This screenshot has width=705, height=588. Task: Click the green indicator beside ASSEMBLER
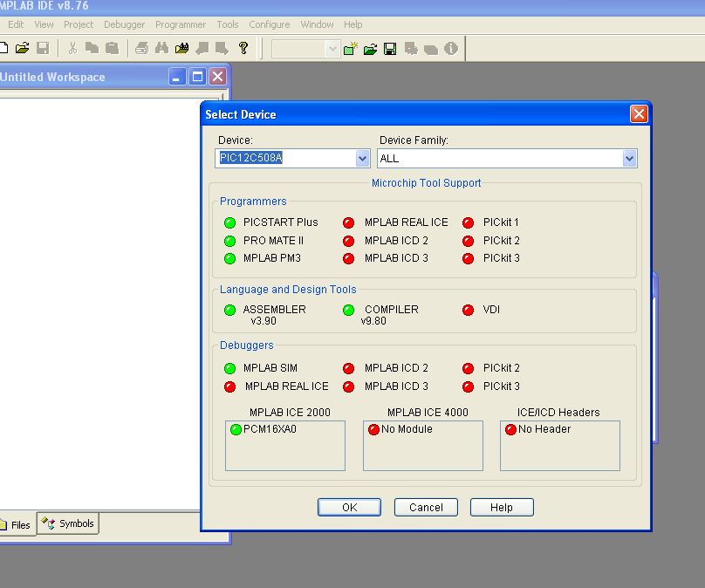pyautogui.click(x=229, y=310)
